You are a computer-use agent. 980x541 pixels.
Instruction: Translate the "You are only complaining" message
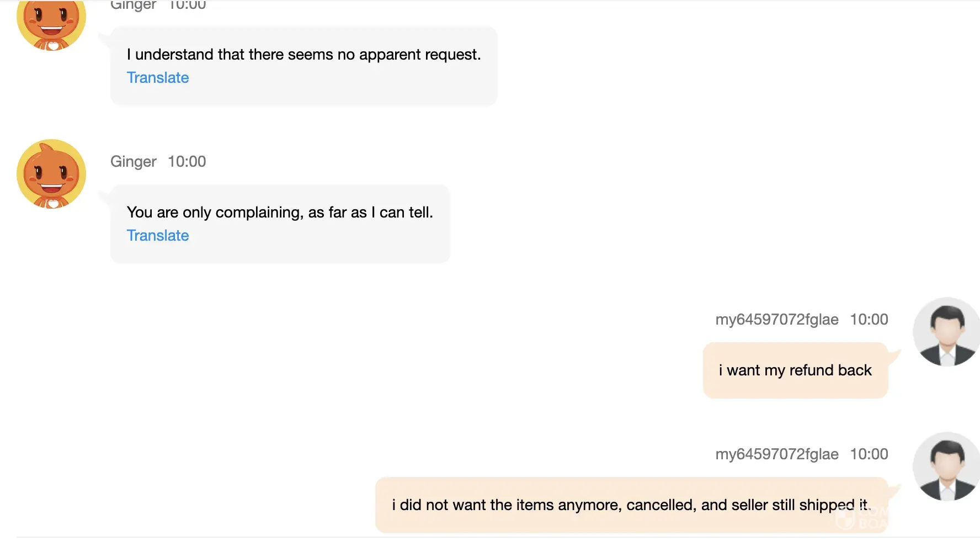click(158, 236)
